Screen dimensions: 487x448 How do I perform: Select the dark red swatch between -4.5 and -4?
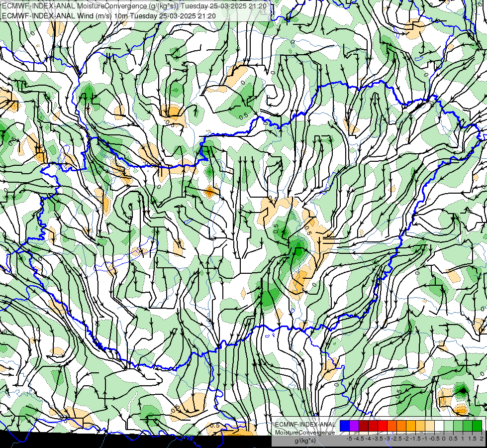[x=364, y=426]
